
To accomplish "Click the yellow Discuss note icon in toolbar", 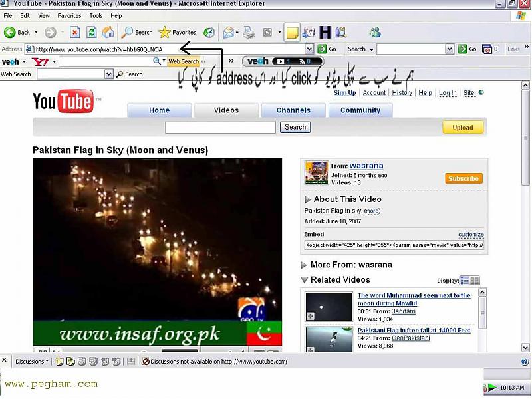I will pos(292,33).
